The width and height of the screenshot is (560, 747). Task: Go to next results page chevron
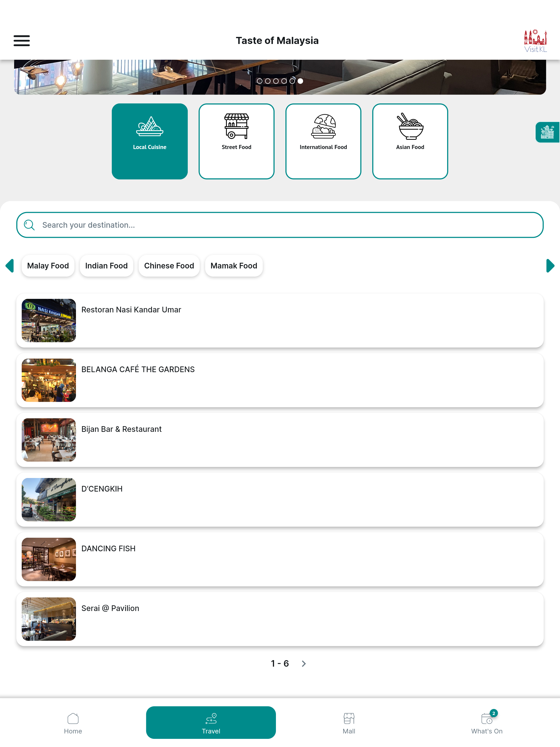click(304, 664)
